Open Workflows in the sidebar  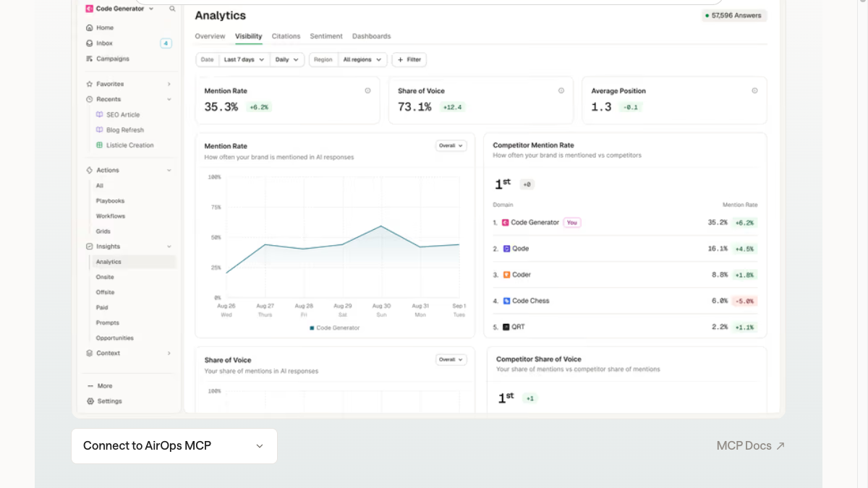111,216
